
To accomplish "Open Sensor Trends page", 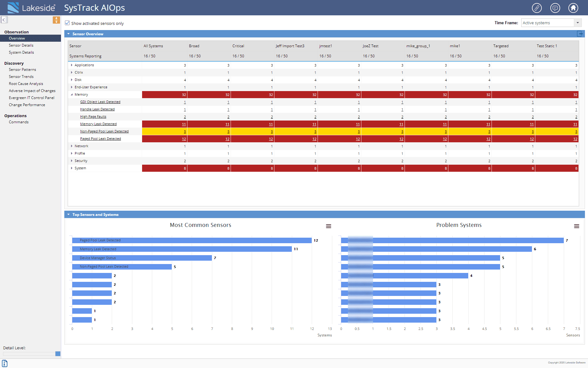I will (x=21, y=77).
